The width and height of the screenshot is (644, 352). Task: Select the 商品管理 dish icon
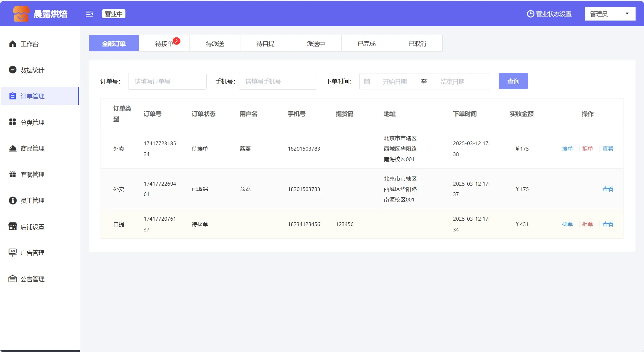point(12,148)
